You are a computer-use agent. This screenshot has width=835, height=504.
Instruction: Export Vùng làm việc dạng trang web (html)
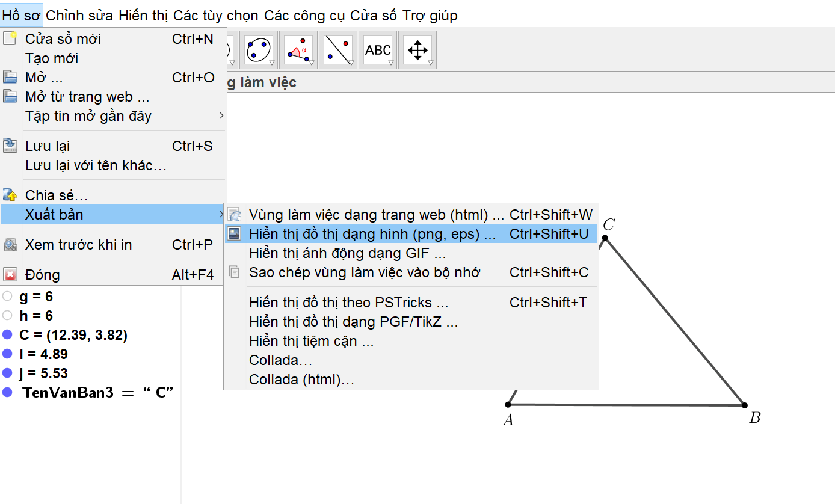pyautogui.click(x=411, y=215)
